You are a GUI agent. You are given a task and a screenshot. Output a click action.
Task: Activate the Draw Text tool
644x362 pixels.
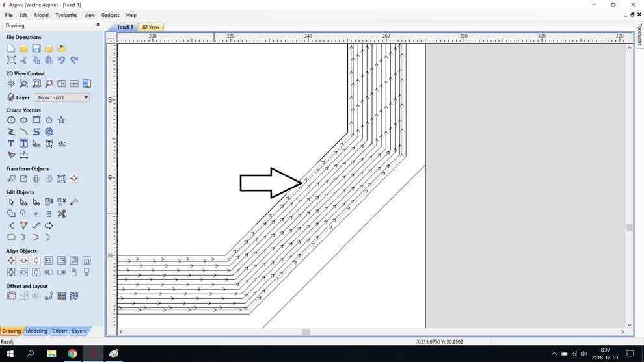click(x=11, y=144)
